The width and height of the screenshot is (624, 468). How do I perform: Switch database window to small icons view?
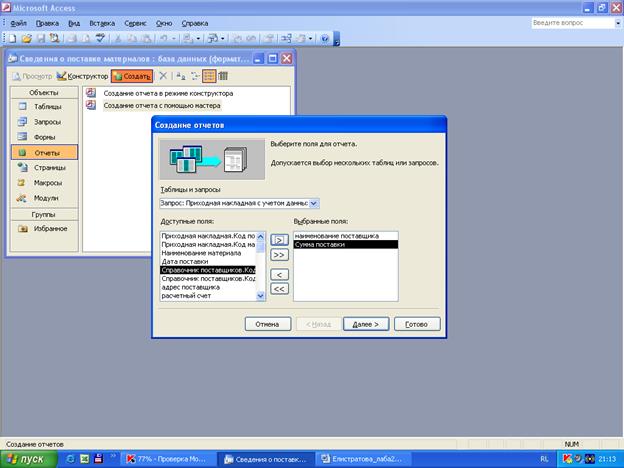(195, 76)
